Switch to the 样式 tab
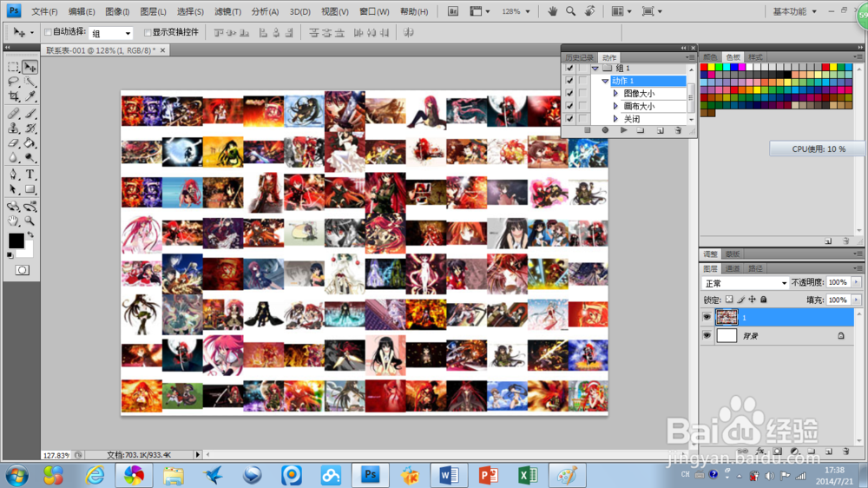The image size is (868, 488). point(755,57)
